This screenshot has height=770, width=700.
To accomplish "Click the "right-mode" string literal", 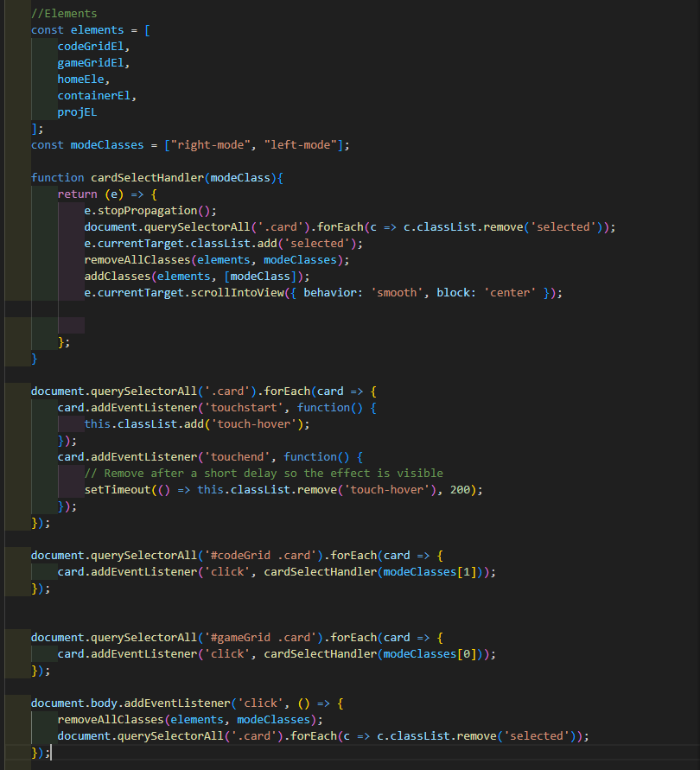I will point(210,145).
